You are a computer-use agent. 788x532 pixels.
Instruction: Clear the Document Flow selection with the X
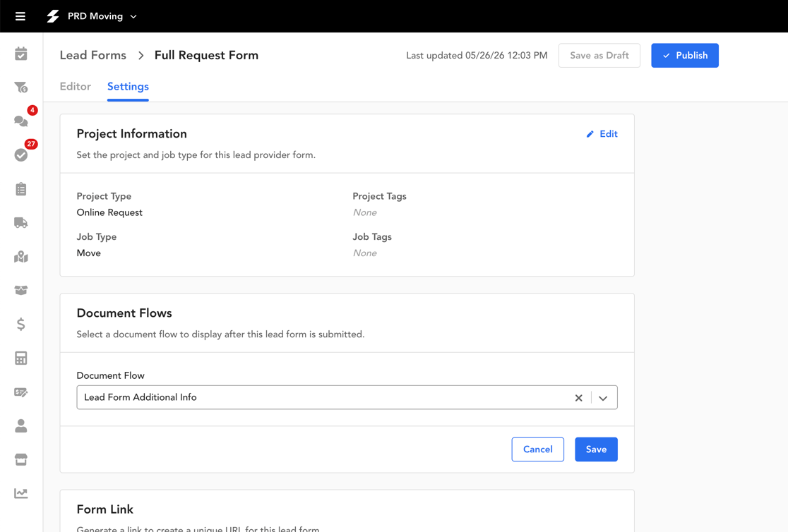[x=578, y=398]
